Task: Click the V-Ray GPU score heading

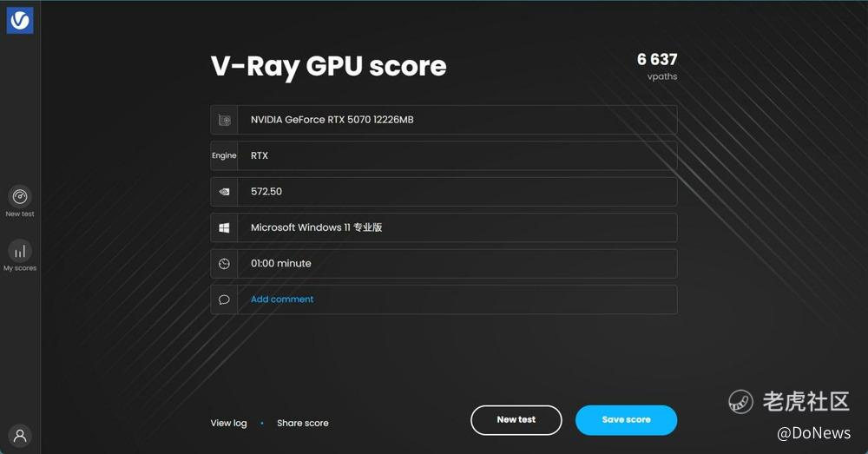Action: pos(328,67)
